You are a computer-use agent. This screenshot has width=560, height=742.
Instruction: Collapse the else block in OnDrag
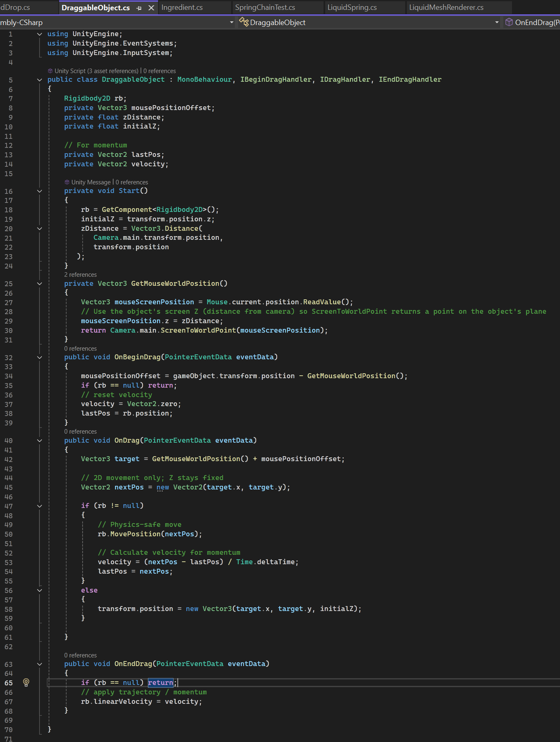pyautogui.click(x=39, y=590)
